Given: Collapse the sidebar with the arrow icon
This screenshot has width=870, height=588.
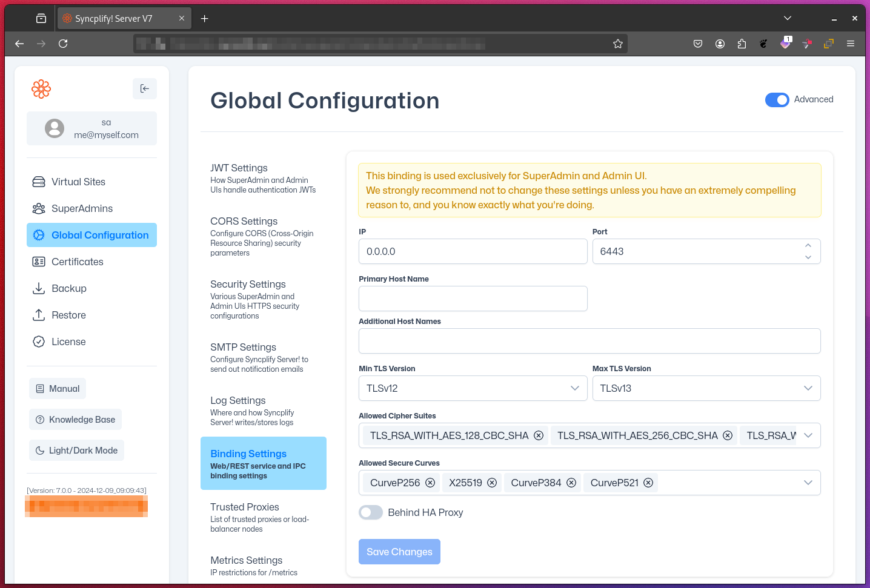Looking at the screenshot, I should pos(145,89).
